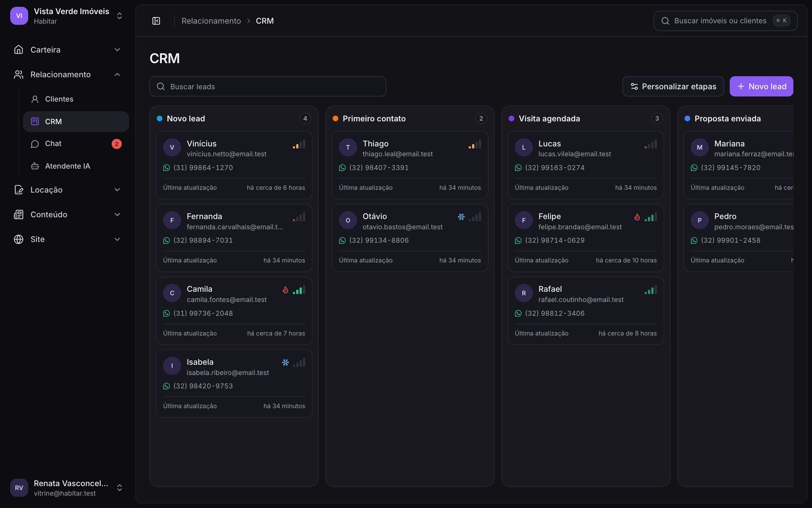Click the snowflake icon on Otávio card
Screen dimensions: 812x508
point(461,217)
